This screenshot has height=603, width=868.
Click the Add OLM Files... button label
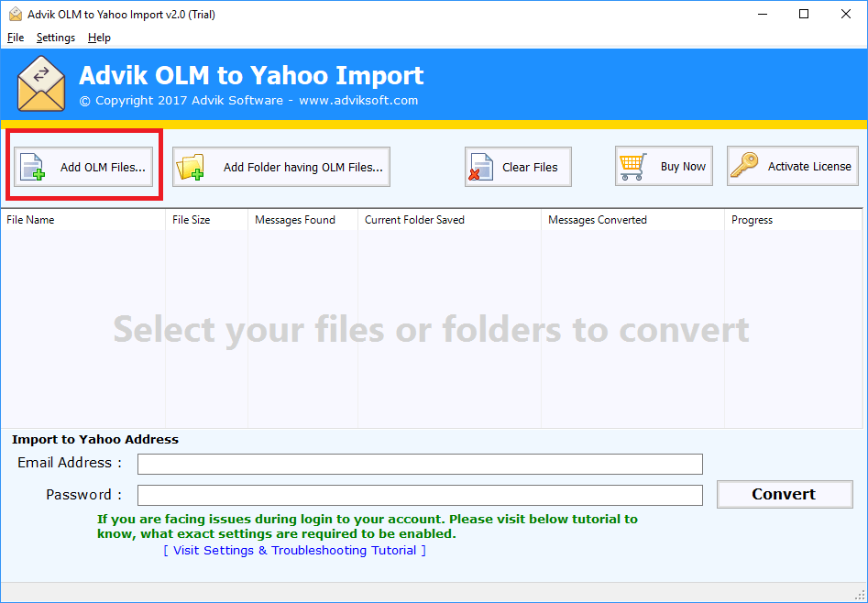(103, 167)
